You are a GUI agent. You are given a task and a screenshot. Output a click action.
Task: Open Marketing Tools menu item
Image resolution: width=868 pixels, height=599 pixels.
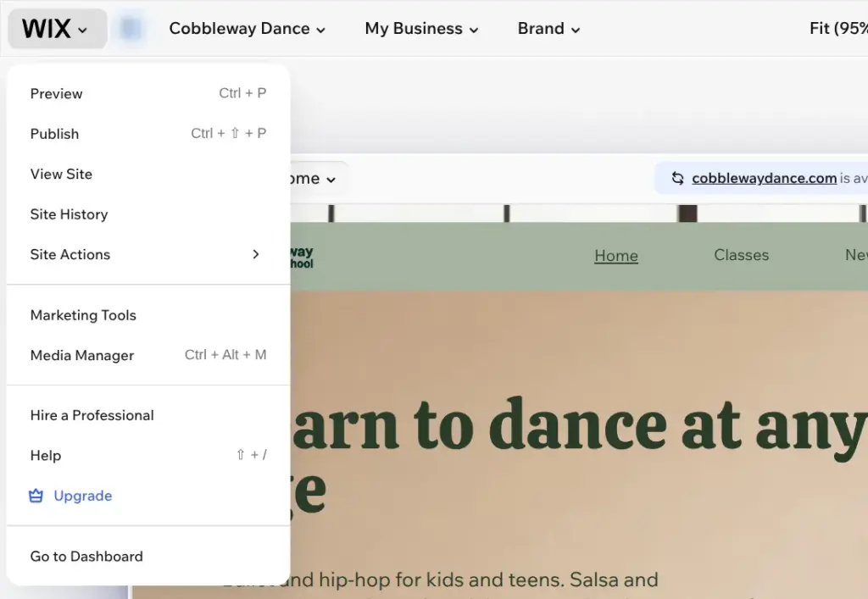(x=148, y=315)
